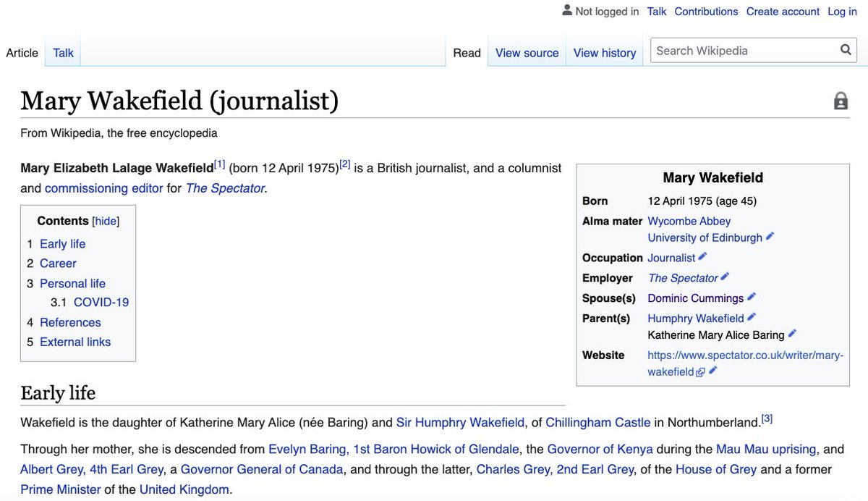Click the pencil icon beside Humphry Wakefield
Screen dimensions: 868x501
coord(752,317)
